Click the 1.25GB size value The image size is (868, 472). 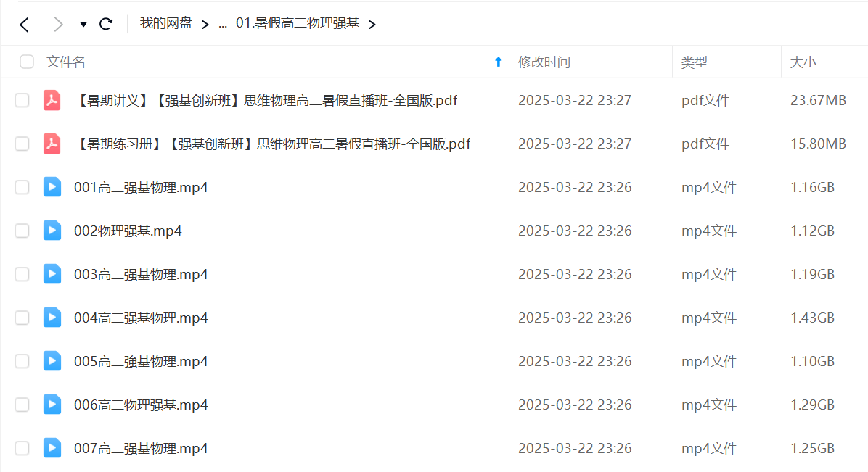pyautogui.click(x=812, y=448)
